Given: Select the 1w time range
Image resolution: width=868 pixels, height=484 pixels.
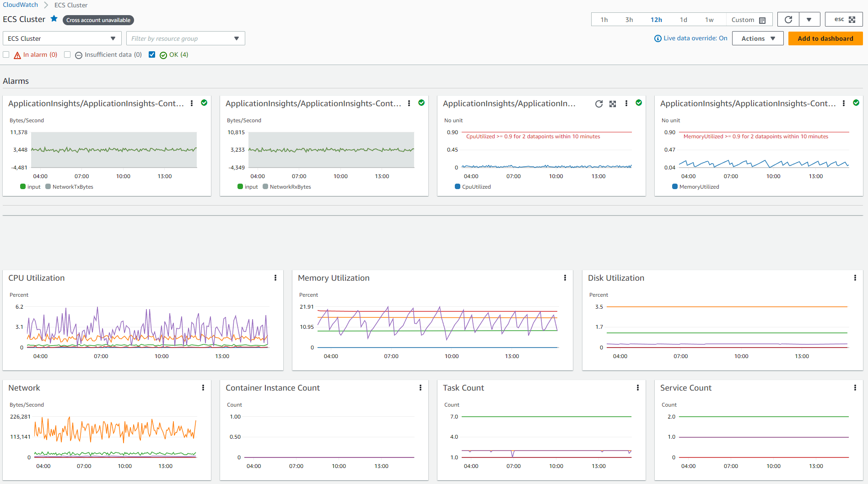Looking at the screenshot, I should [709, 20].
